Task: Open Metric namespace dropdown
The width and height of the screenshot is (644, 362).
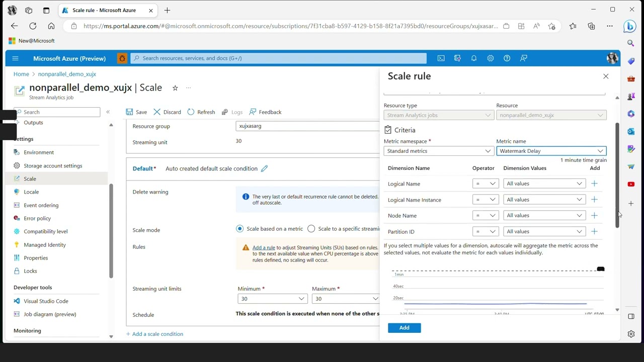Action: tap(439, 151)
